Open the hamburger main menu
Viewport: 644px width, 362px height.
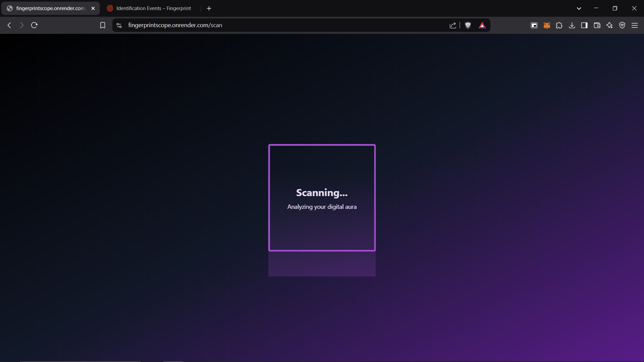pos(635,25)
